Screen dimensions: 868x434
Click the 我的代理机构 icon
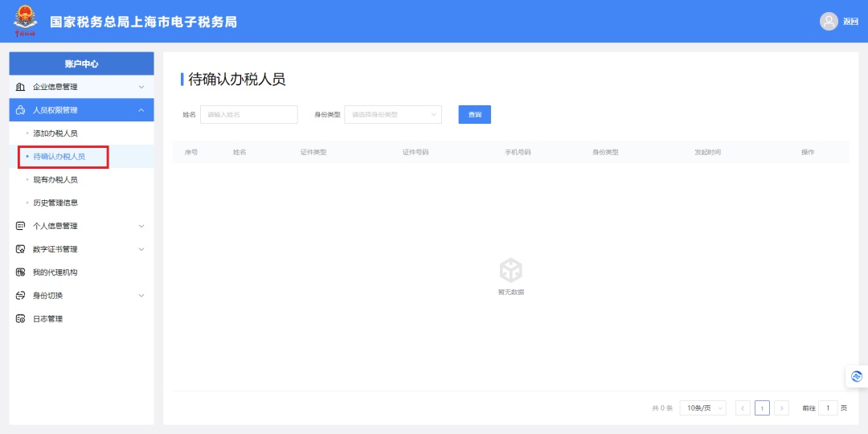[x=20, y=272]
